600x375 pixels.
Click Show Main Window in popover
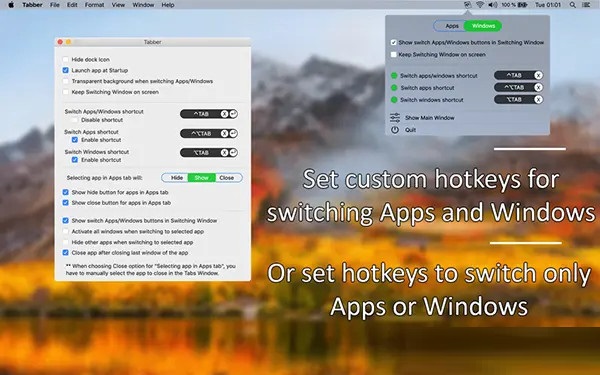point(430,118)
